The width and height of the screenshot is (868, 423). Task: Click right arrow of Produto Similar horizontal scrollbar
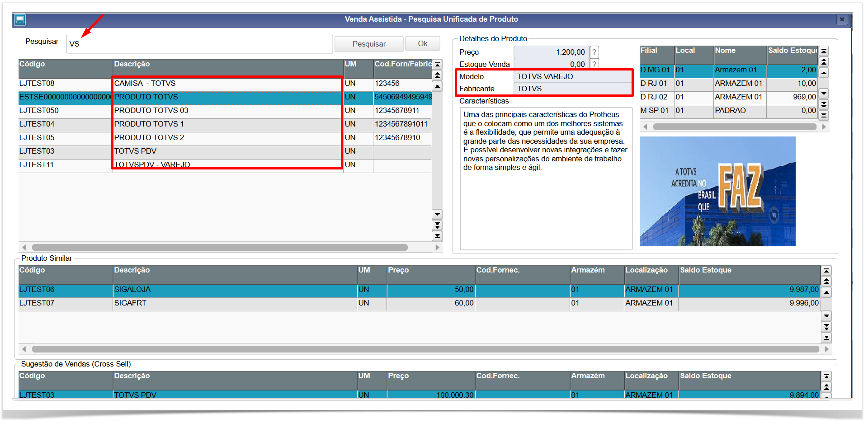point(826,349)
